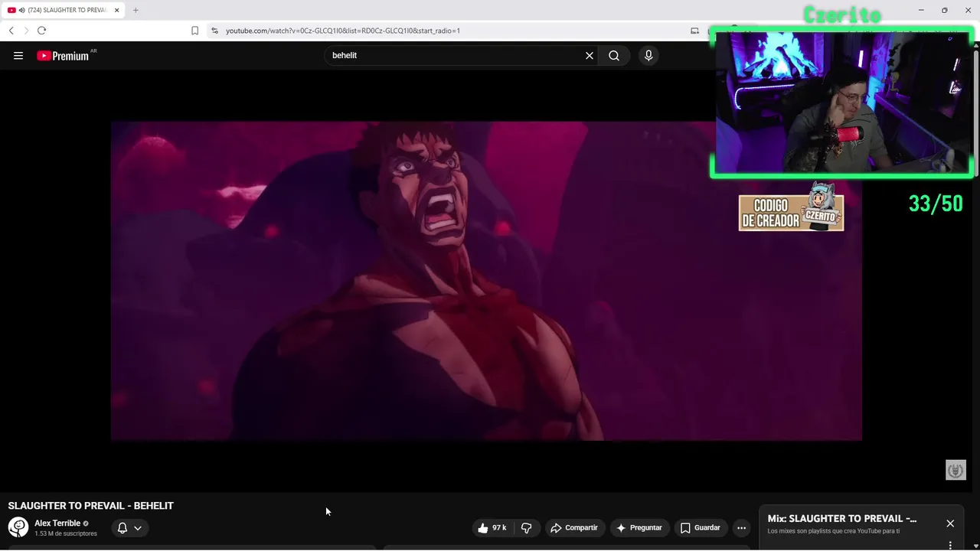Viewport: 980px width, 551px height.
Task: Open Alex Terrible channel avatar
Action: [x=18, y=527]
